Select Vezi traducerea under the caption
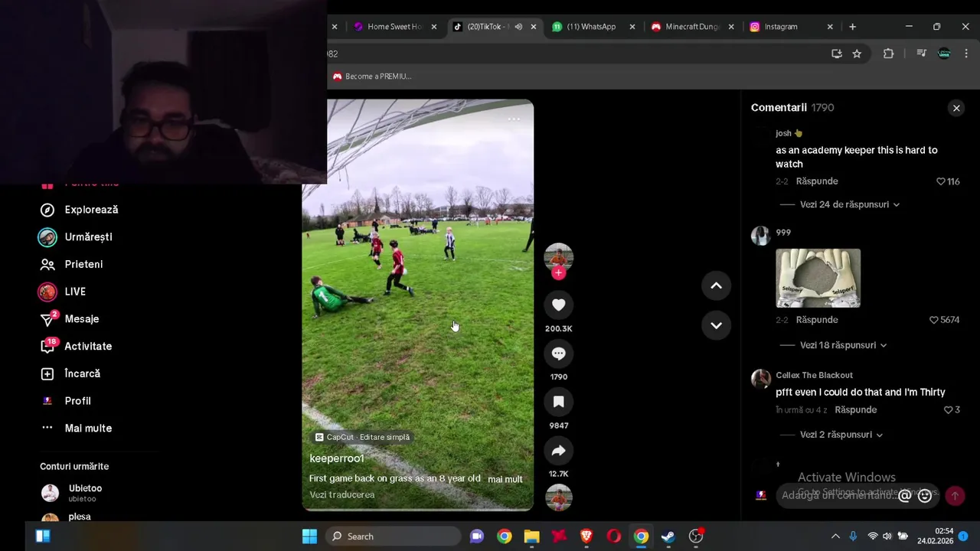Viewport: 980px width, 551px height. 342,495
